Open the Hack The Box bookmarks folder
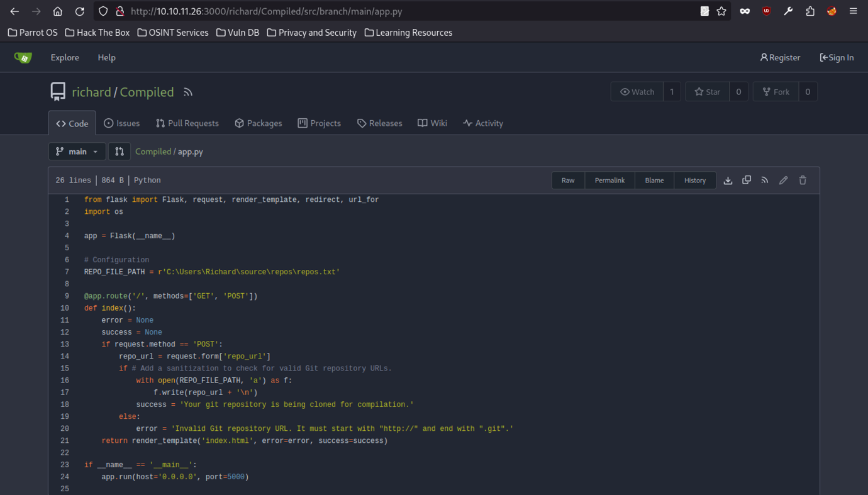This screenshot has height=495, width=868. (97, 33)
